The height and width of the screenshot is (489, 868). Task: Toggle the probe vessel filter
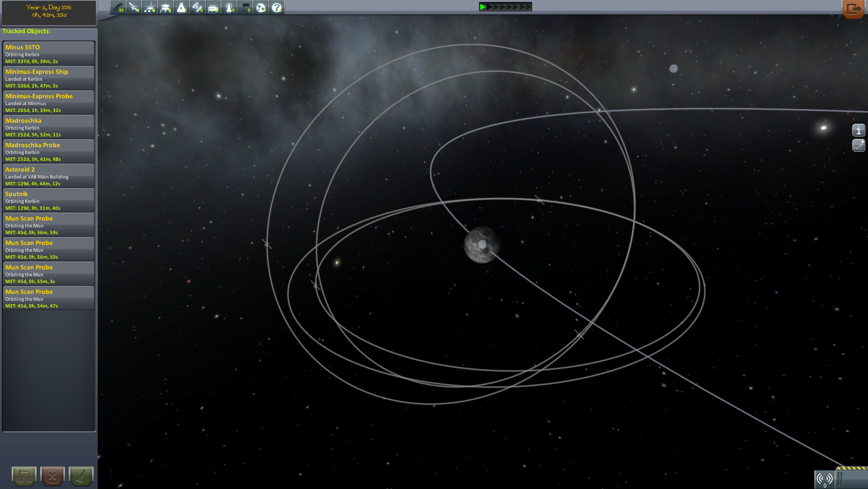coord(134,7)
